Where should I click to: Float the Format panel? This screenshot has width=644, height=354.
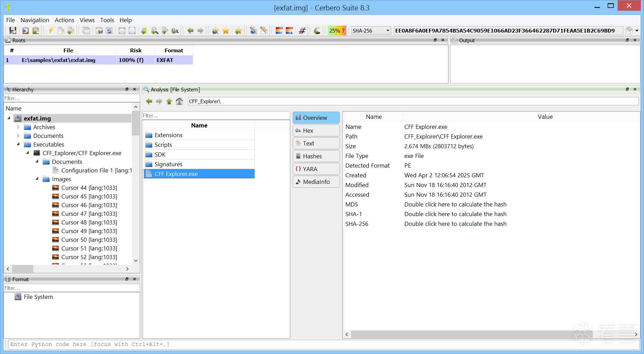127,279
